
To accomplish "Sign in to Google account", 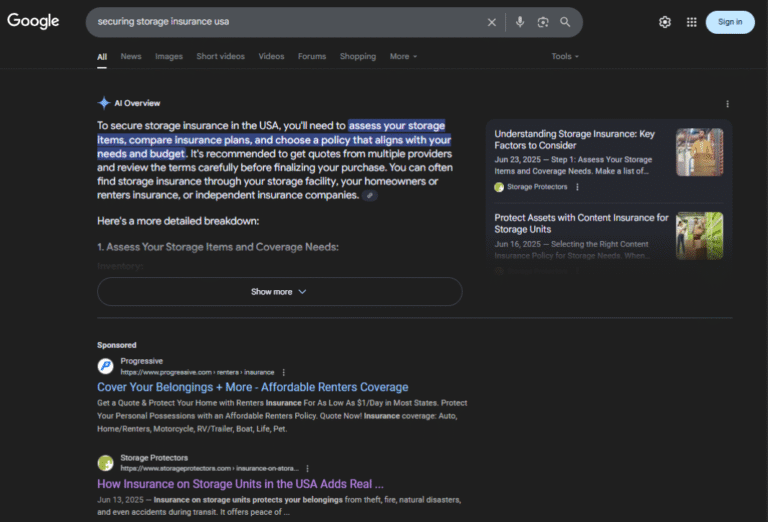I will tap(730, 22).
